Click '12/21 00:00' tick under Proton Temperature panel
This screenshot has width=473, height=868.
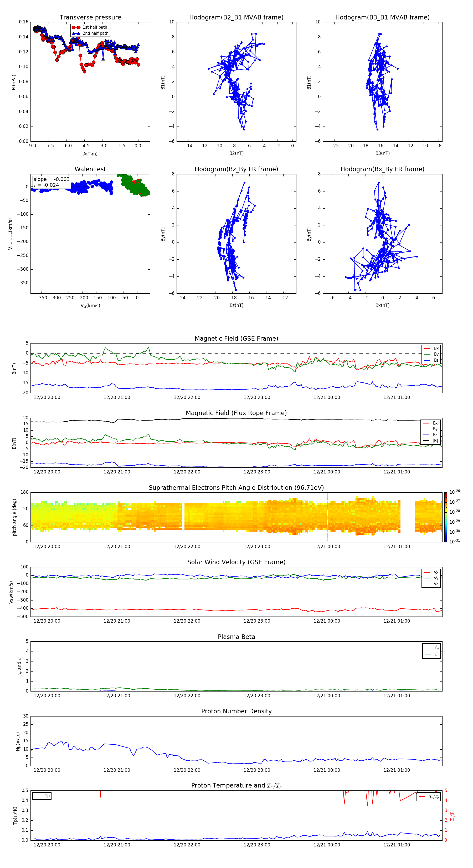click(x=327, y=845)
